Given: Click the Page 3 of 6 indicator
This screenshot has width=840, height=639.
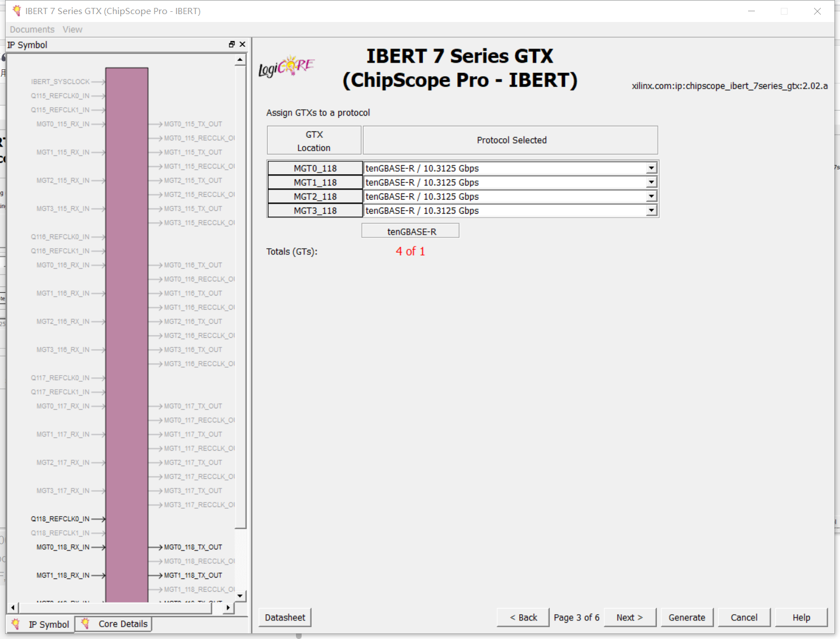Looking at the screenshot, I should click(576, 618).
